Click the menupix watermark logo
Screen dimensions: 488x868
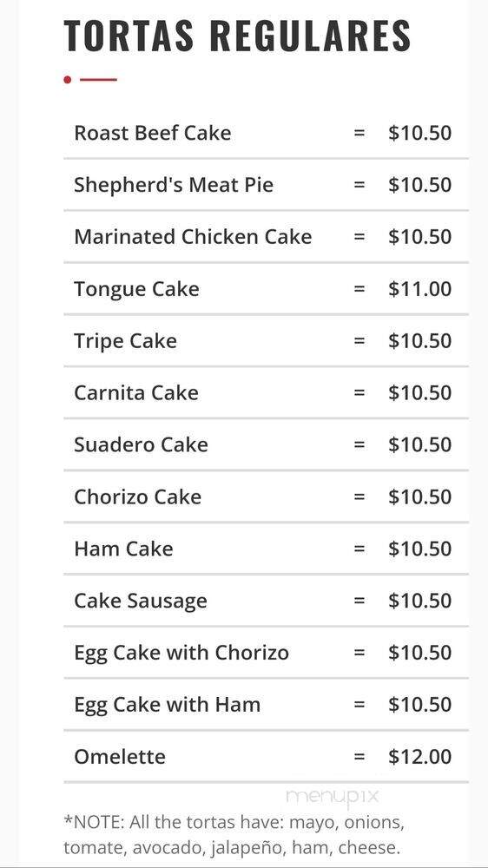(x=333, y=797)
